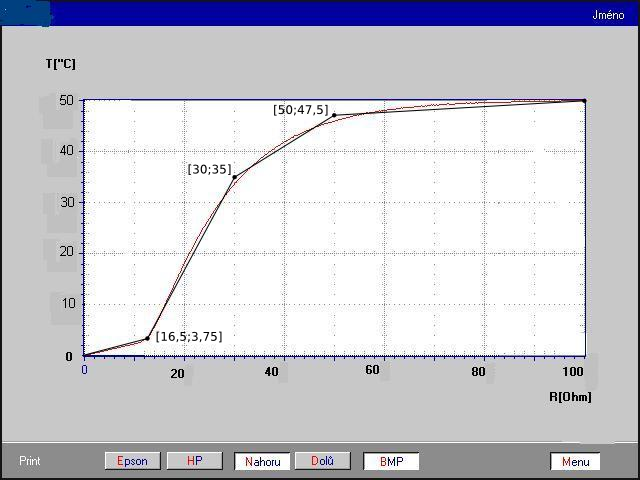Click the 60 tick label on the horizontal axis
The height and width of the screenshot is (480, 640).
coord(372,371)
